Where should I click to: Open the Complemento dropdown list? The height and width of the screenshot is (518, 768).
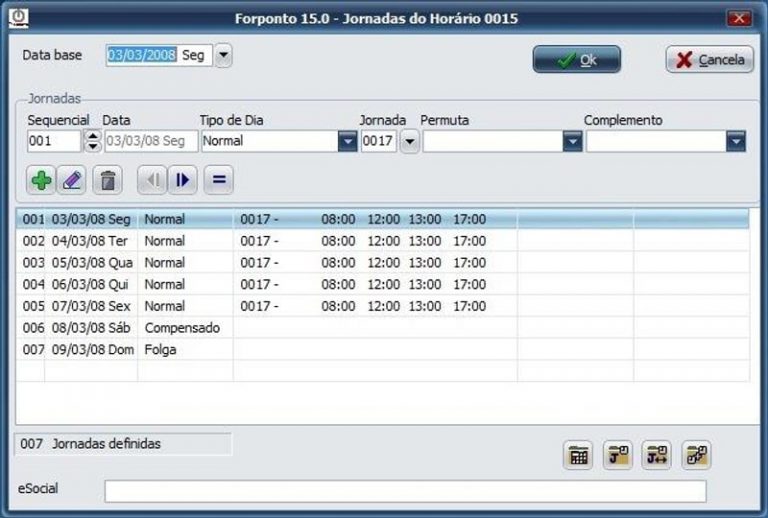(x=736, y=142)
